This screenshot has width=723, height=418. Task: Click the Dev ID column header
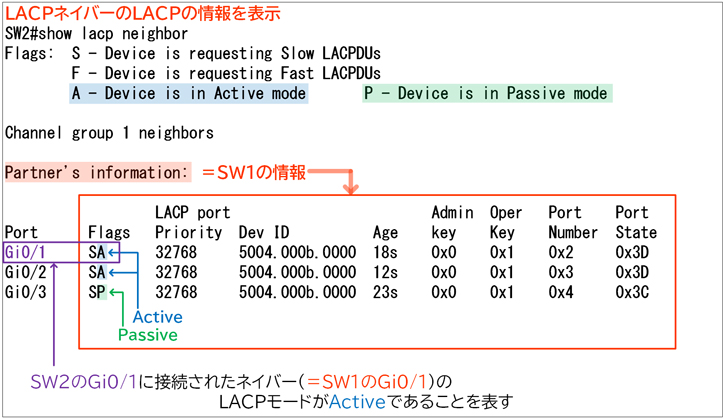click(x=263, y=232)
